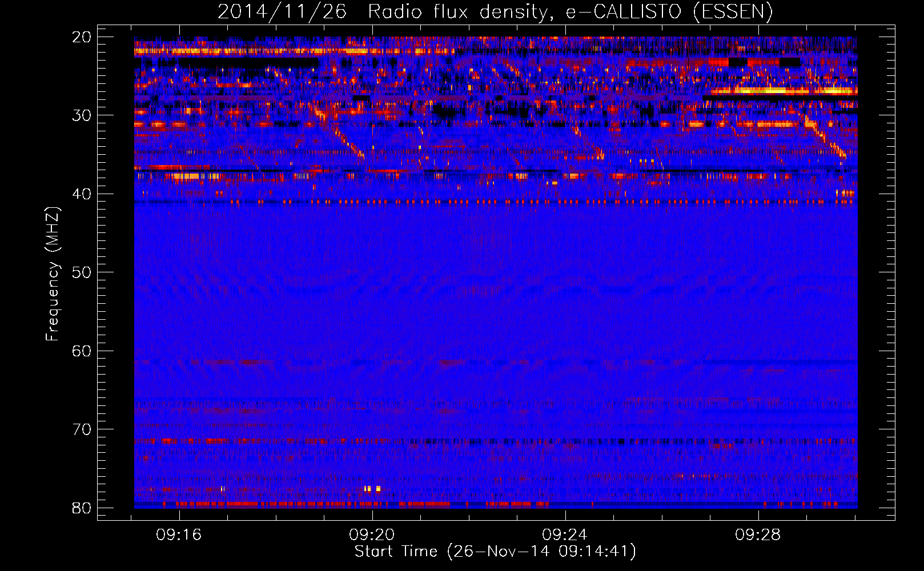924x571 pixels.
Task: Click the 50 frequency tick label
Action: [x=82, y=272]
